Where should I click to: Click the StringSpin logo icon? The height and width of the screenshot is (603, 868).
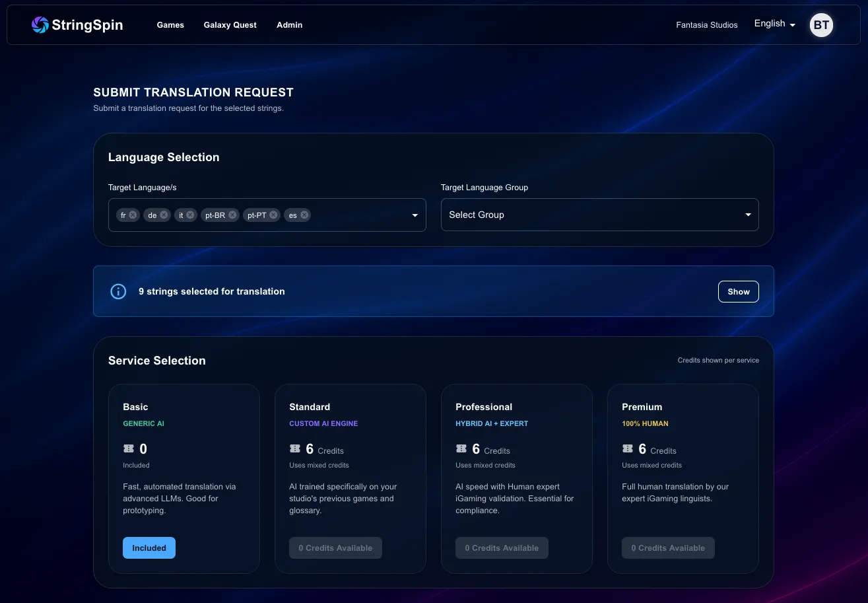click(38, 24)
